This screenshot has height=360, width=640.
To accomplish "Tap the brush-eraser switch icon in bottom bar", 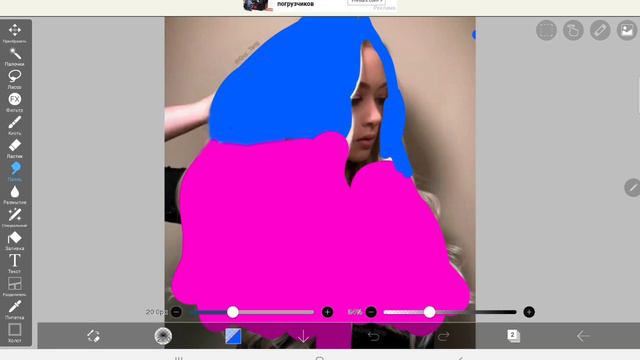I will pos(93,336).
